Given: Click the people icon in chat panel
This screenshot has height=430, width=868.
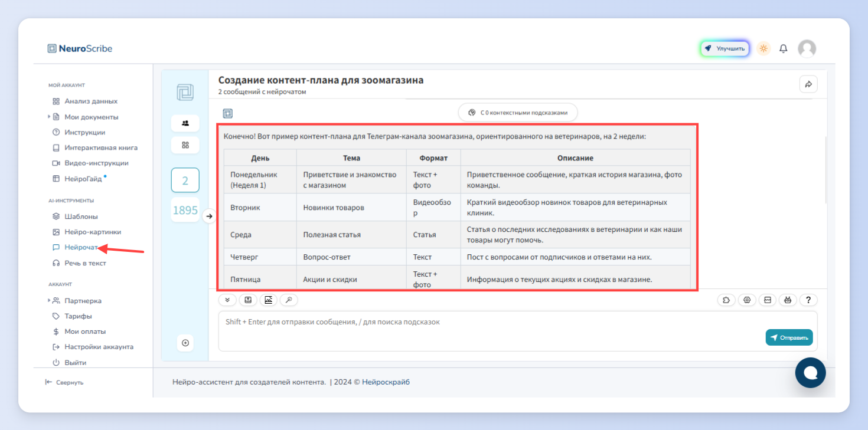Looking at the screenshot, I should [x=185, y=123].
